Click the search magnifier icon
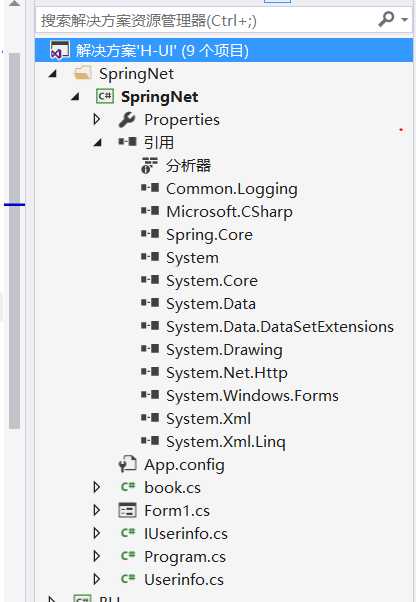This screenshot has width=416, height=602. pos(386,19)
